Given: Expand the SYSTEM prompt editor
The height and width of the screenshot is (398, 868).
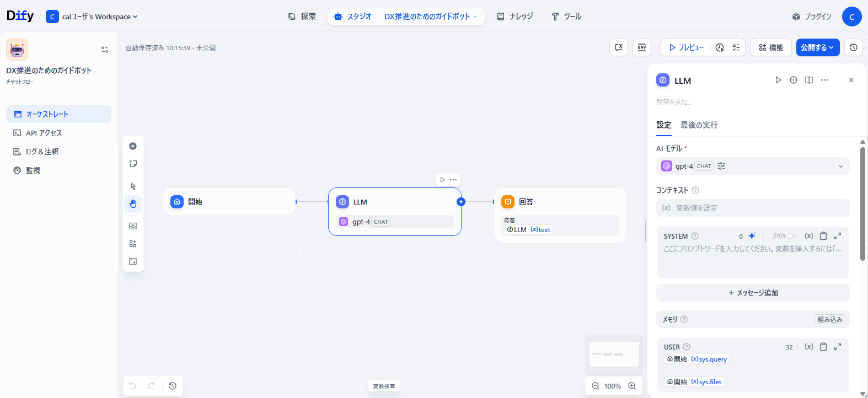Looking at the screenshot, I should click(x=838, y=236).
